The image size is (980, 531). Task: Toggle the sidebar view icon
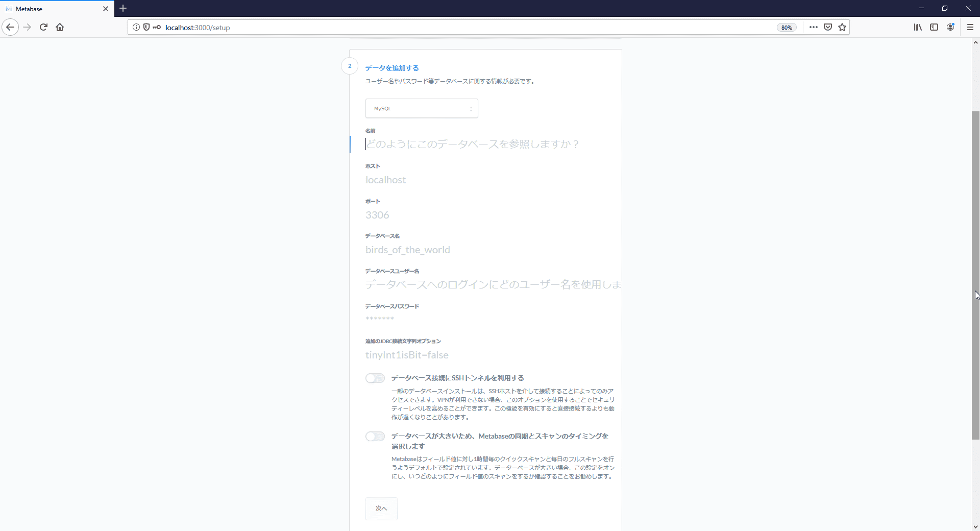coord(934,27)
